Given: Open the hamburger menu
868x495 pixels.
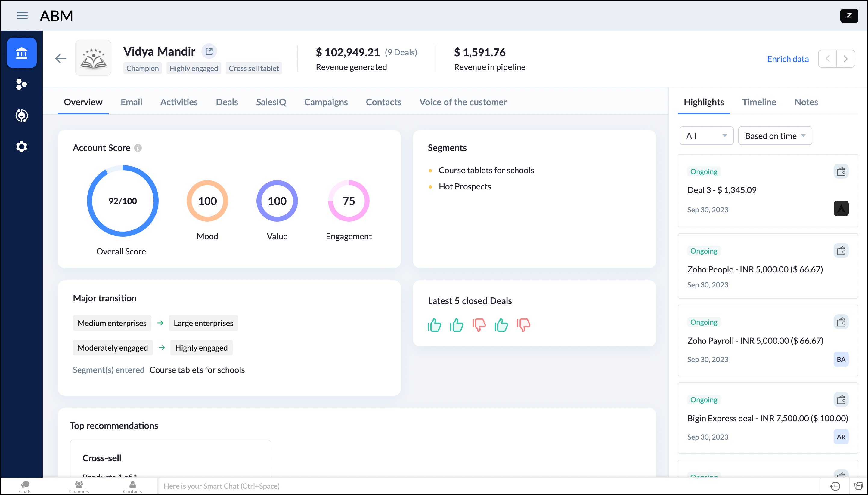Looking at the screenshot, I should pyautogui.click(x=22, y=16).
